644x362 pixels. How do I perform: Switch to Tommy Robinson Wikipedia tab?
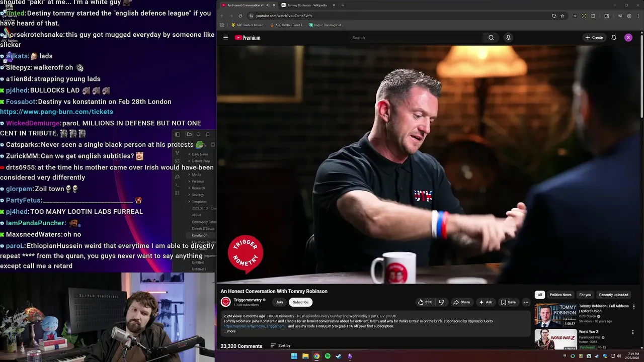(307, 5)
